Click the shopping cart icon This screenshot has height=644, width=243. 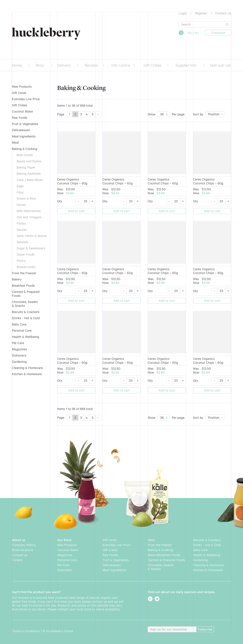point(181,33)
